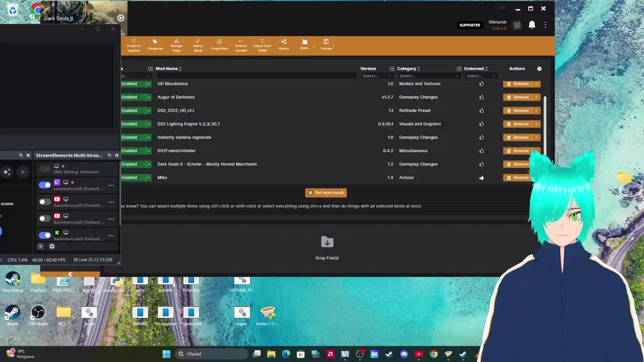Click the Drop File(s) area
The image size is (644, 362).
pyautogui.click(x=327, y=249)
